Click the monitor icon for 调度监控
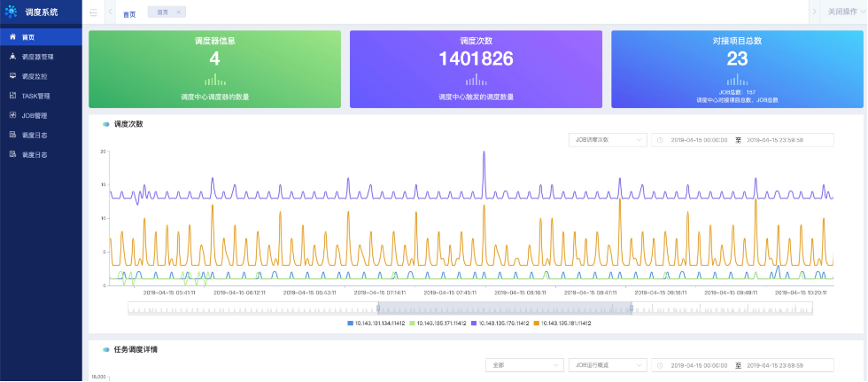Viewport: 868px width, 382px height. pos(12,76)
